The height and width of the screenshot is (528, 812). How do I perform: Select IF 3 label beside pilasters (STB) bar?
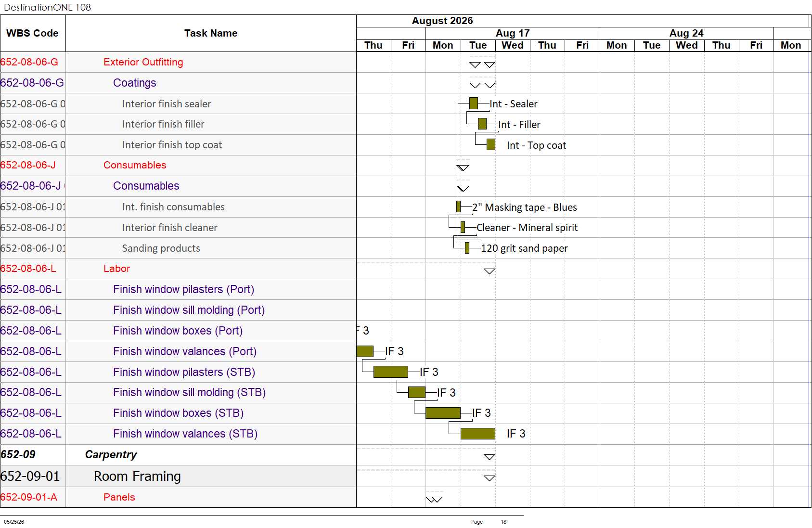point(429,372)
